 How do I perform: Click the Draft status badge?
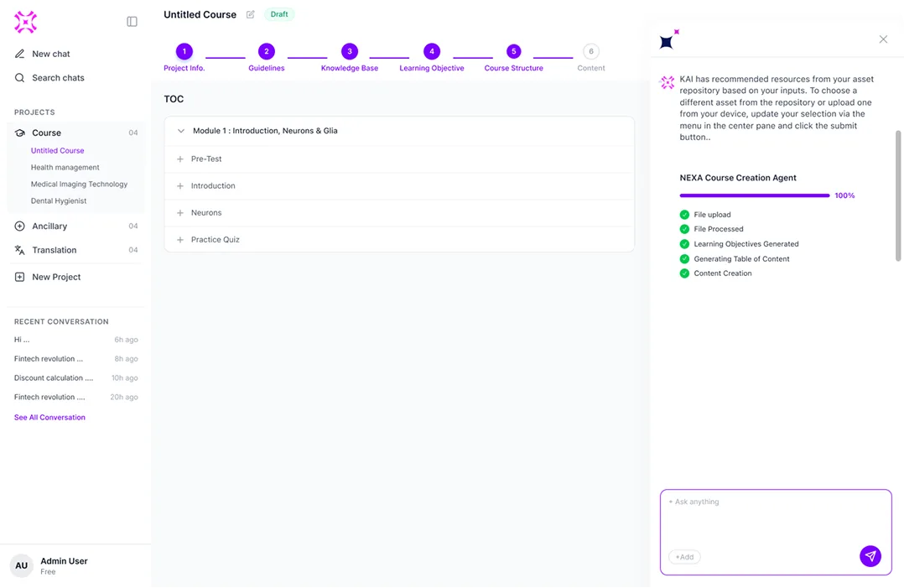pyautogui.click(x=279, y=14)
